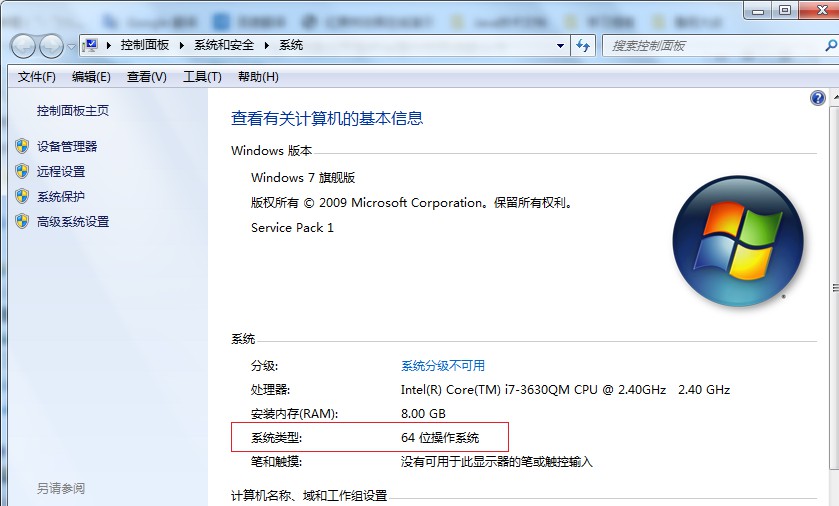Maximize the System window
This screenshot has width=839, height=506.
[784, 11]
